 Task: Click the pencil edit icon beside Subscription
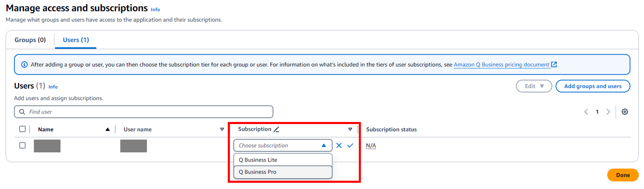[276, 129]
